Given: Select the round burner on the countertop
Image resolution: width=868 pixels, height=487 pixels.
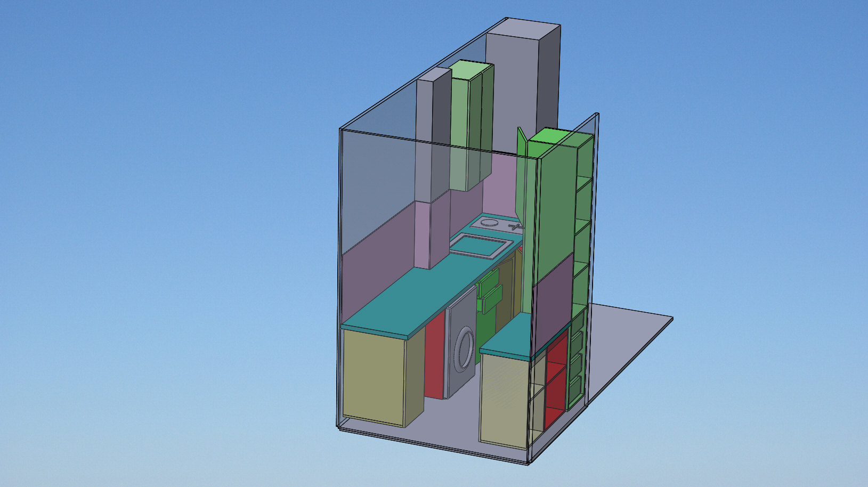Looking at the screenshot, I should point(490,223).
